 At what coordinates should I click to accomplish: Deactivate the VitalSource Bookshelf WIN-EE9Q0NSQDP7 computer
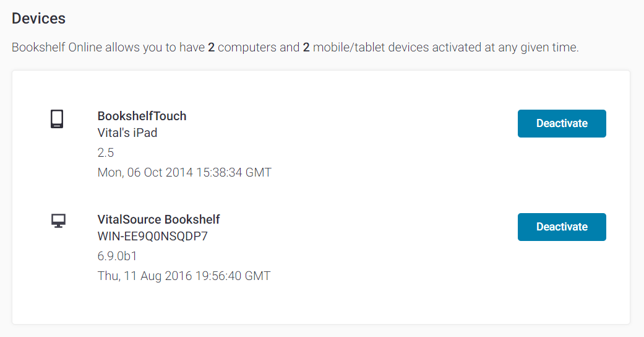click(x=562, y=227)
